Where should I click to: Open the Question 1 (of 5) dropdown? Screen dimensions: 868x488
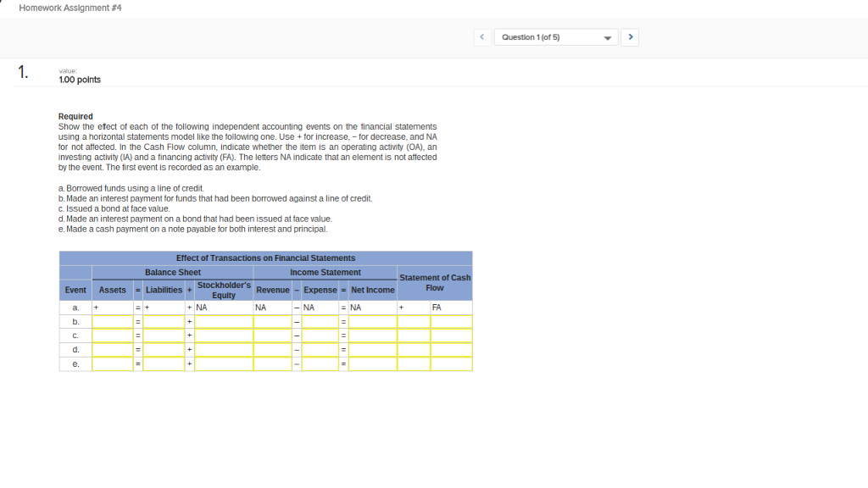[x=556, y=37]
